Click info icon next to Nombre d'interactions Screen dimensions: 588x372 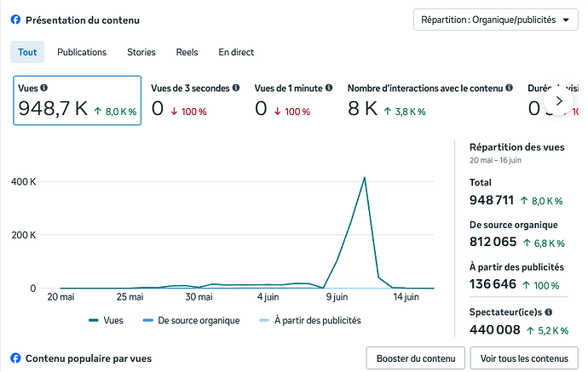[509, 88]
